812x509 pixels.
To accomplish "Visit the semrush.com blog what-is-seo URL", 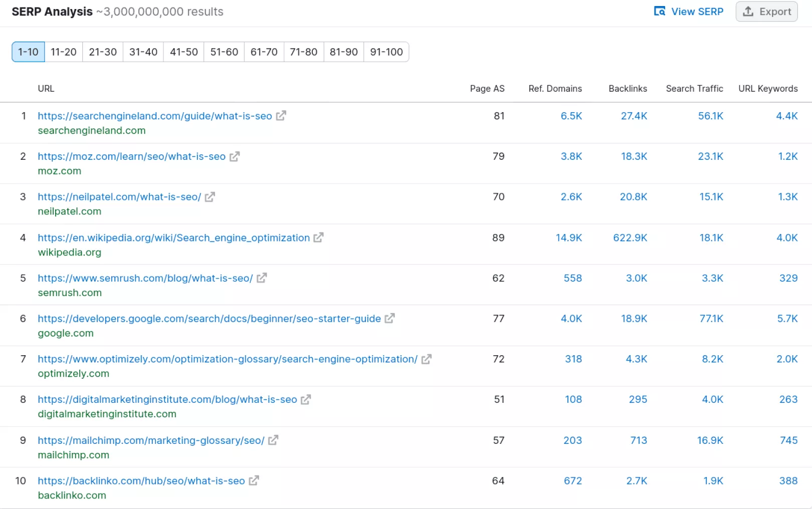I will pos(145,278).
